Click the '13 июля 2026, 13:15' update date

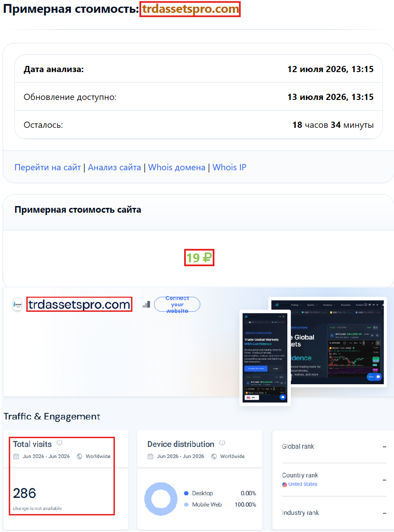(x=331, y=97)
